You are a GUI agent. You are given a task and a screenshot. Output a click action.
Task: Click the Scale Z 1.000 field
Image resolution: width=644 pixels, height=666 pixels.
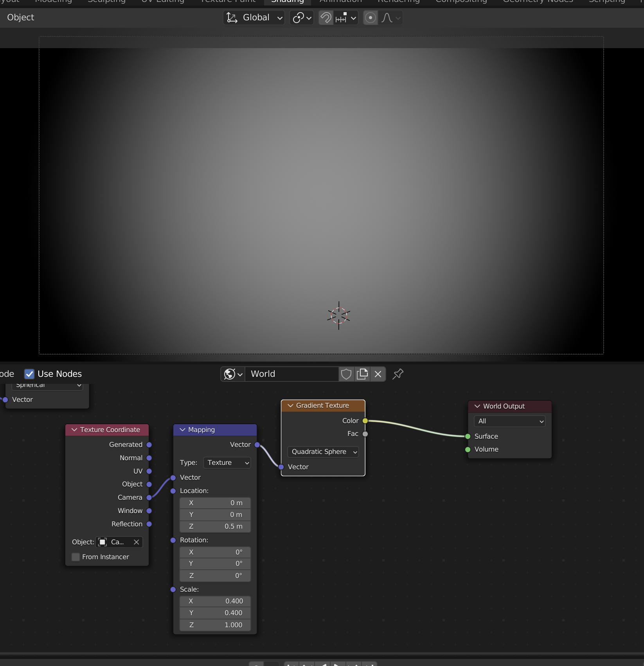click(x=215, y=625)
